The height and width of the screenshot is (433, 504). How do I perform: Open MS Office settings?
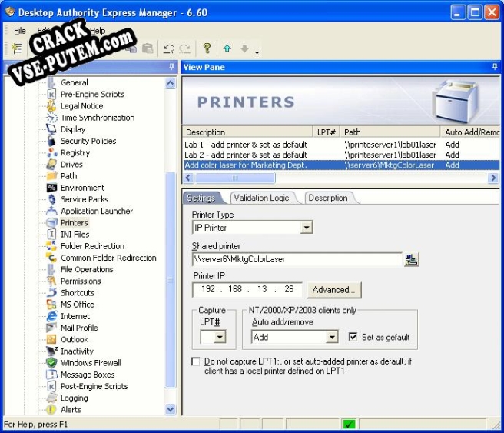[78, 305]
